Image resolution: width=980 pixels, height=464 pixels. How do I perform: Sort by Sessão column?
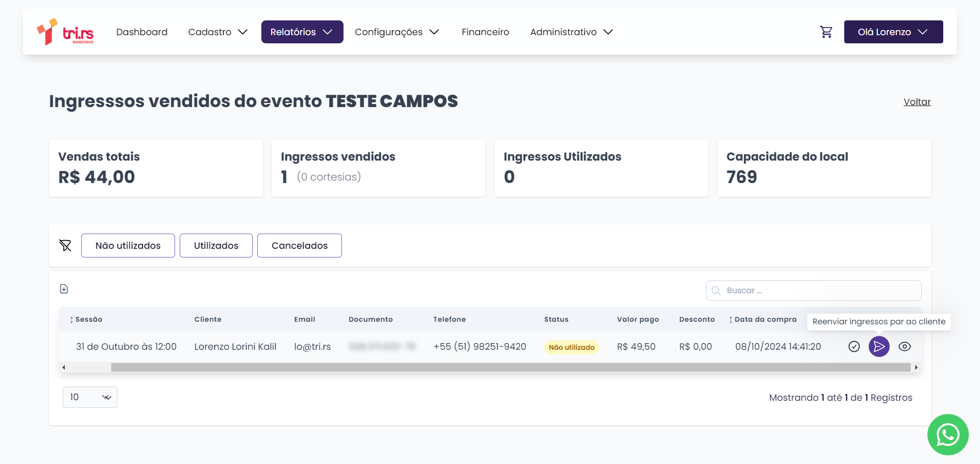click(x=86, y=320)
